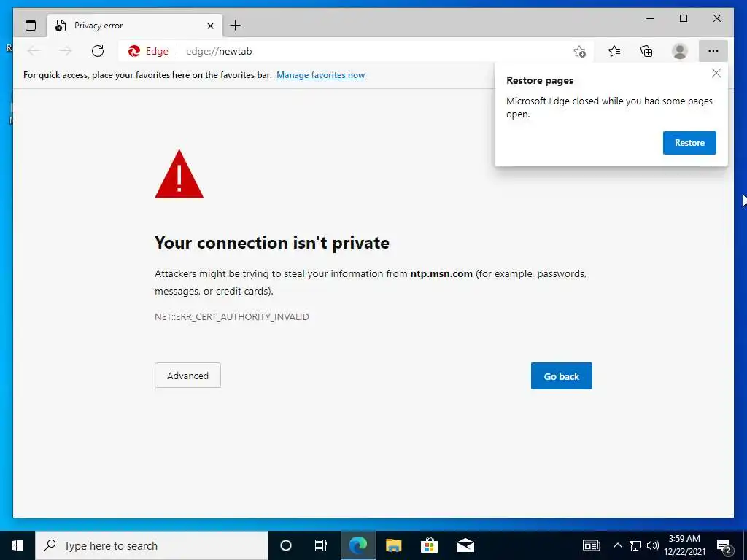
Task: Open the clock showing 3:59 AM
Action: point(685,545)
